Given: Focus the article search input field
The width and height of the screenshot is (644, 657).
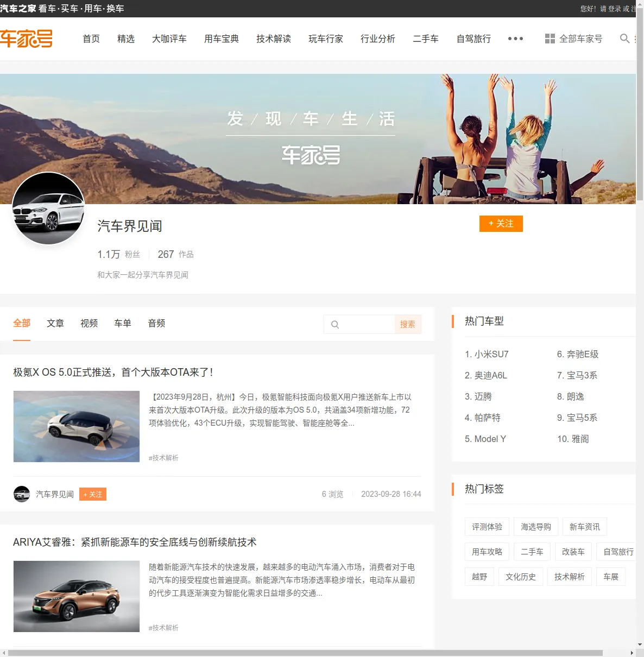Looking at the screenshot, I should [x=359, y=324].
